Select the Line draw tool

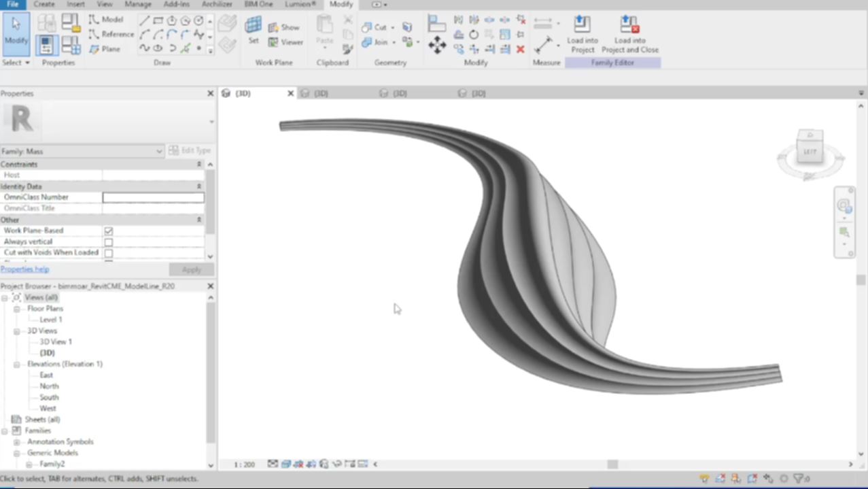[x=144, y=20]
